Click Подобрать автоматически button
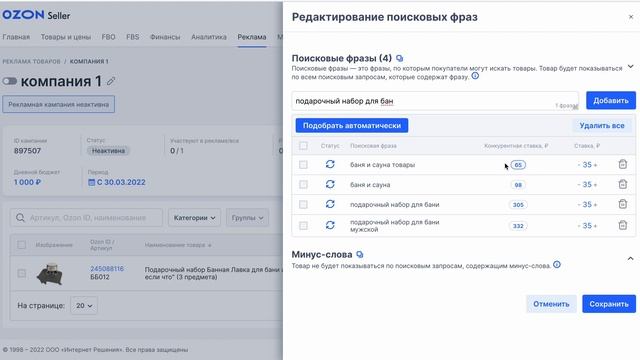Image resolution: width=640 pixels, height=360 pixels. pyautogui.click(x=352, y=125)
